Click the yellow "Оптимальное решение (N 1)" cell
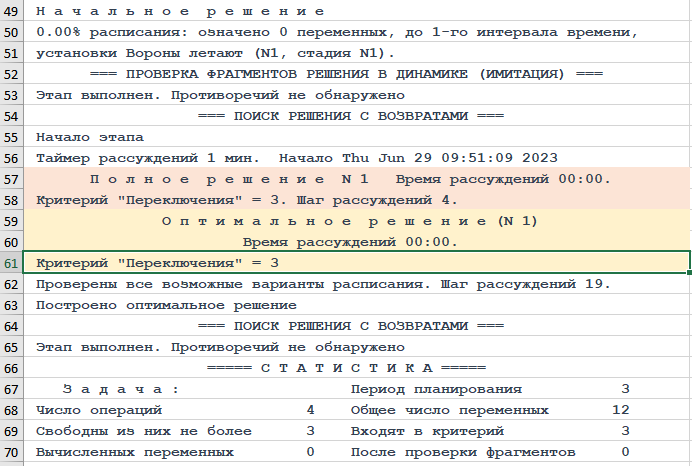 coord(350,221)
